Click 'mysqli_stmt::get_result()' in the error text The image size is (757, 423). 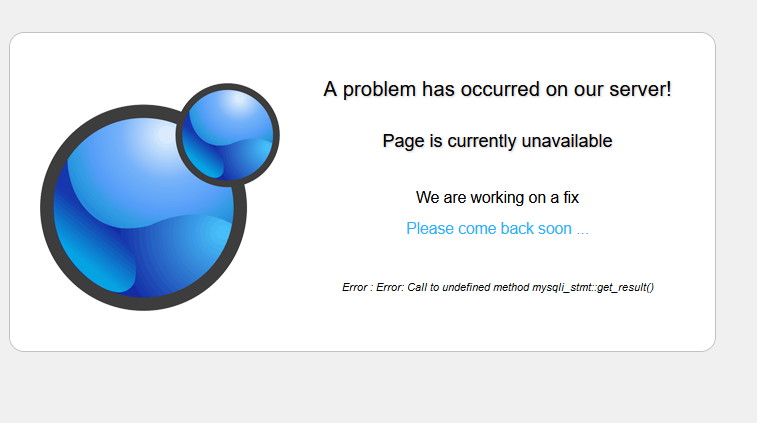pos(593,287)
